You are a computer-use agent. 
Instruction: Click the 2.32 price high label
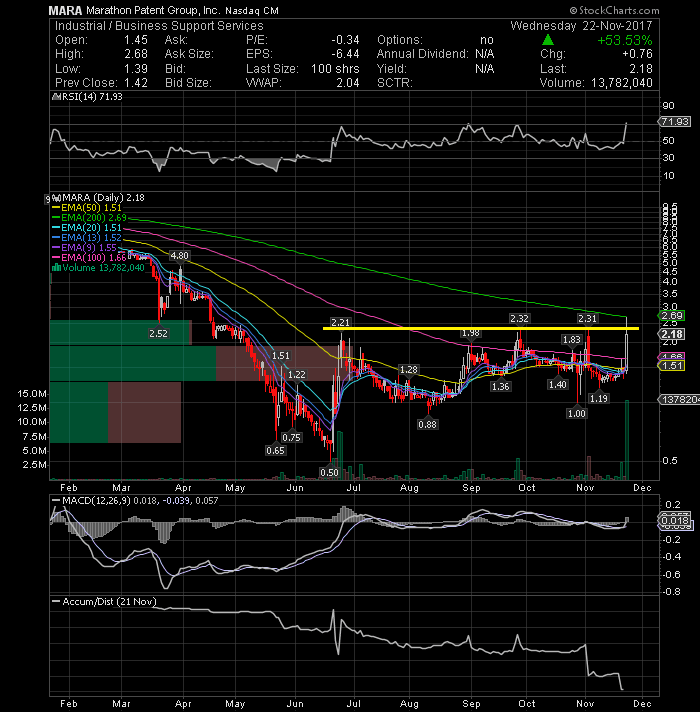pos(519,319)
